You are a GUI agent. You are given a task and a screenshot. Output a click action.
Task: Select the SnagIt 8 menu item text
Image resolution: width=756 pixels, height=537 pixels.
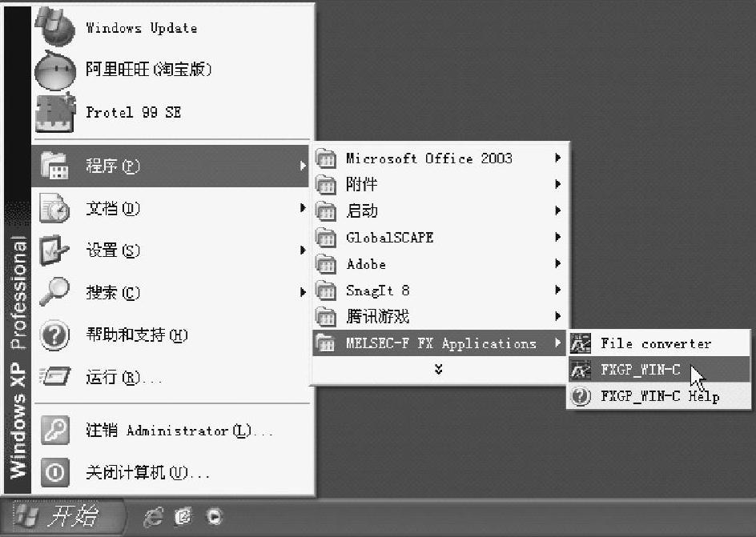click(x=378, y=291)
